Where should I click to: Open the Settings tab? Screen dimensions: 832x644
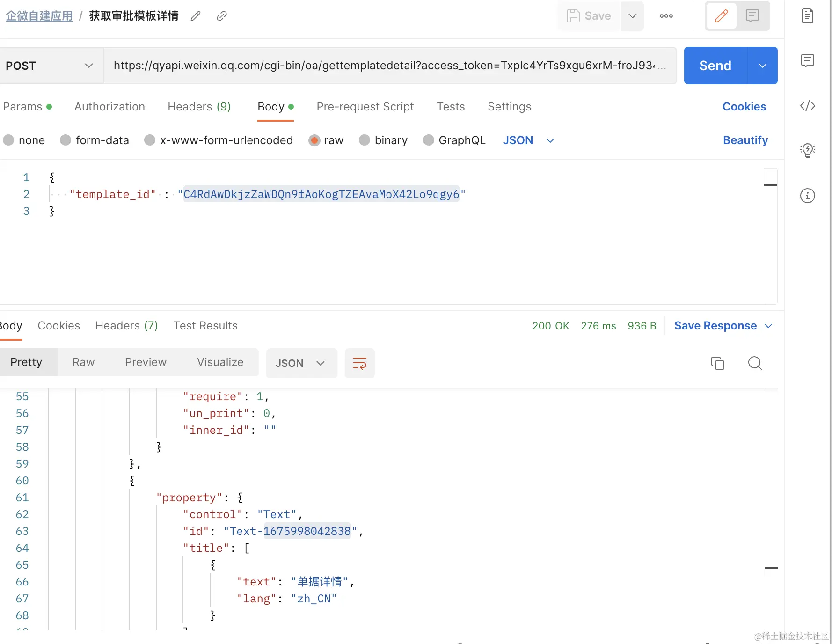point(509,107)
